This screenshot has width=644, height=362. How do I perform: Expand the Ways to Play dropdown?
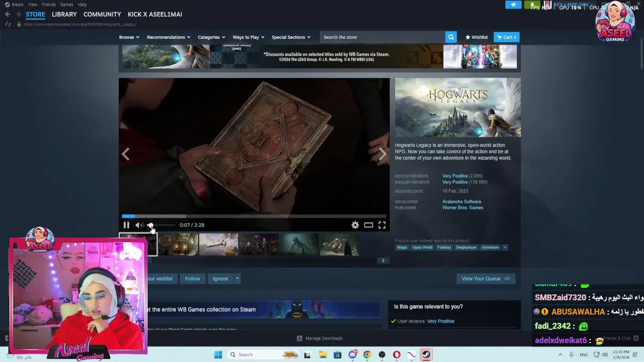[x=249, y=37]
